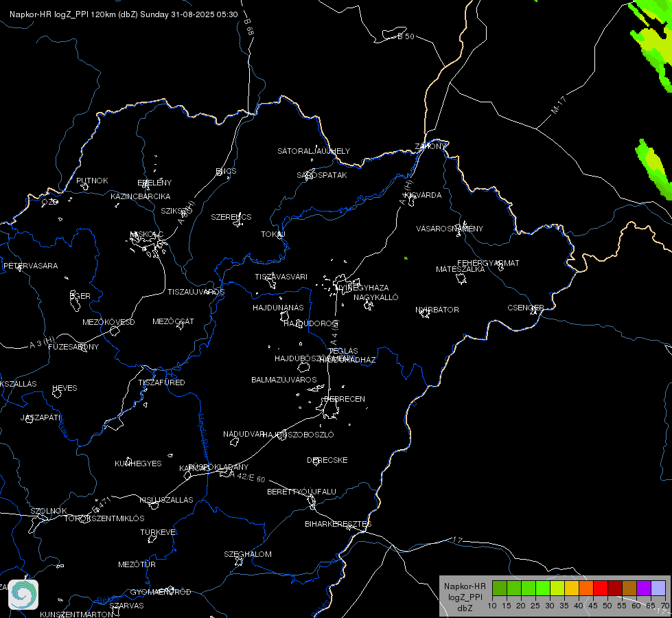Click the MEZOCSAT label
Screen dimensions: 672x618
tap(173, 321)
